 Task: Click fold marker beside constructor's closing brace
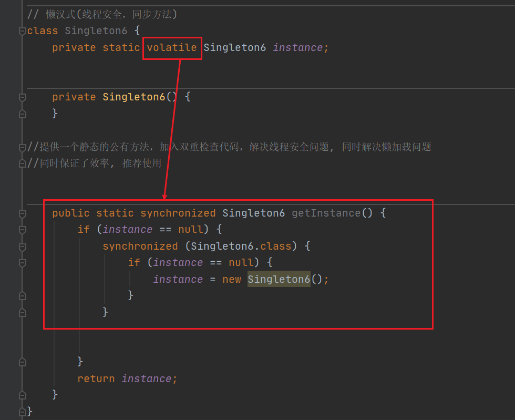22,114
